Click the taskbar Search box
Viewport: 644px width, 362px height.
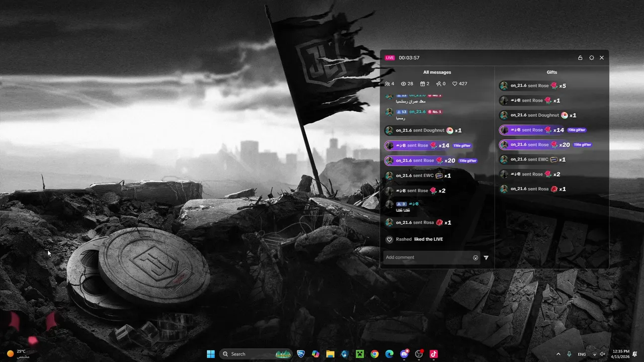tap(256, 354)
